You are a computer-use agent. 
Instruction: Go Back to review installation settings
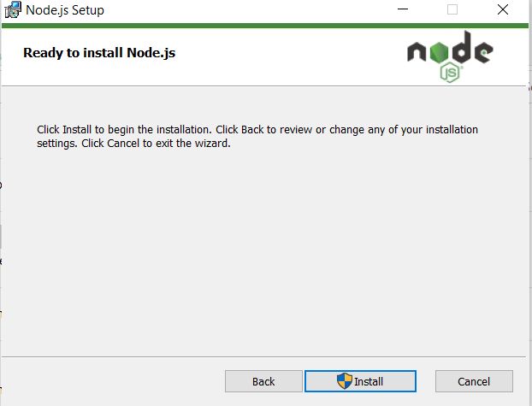point(263,381)
